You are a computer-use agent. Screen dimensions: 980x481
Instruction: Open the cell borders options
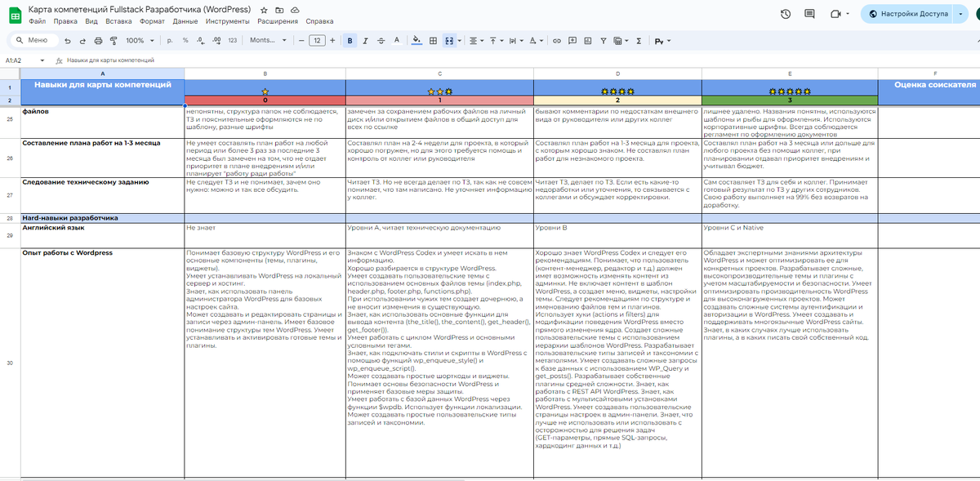pyautogui.click(x=432, y=40)
